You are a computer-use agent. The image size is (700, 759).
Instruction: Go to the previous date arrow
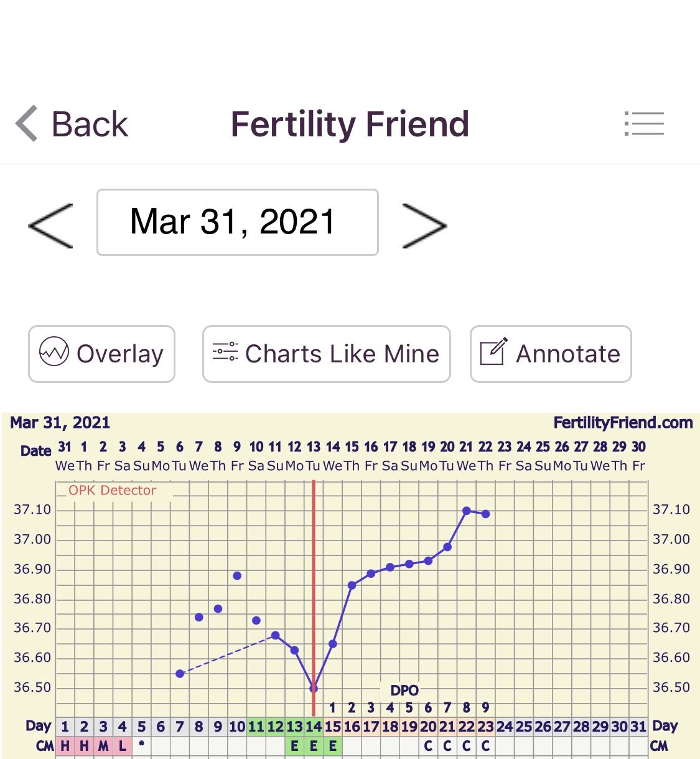[51, 225]
